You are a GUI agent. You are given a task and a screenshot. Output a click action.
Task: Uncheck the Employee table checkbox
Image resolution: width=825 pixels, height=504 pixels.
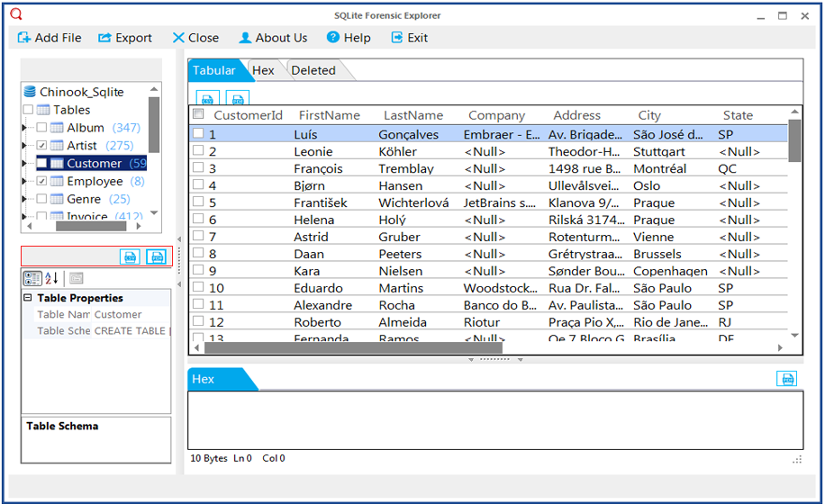[x=41, y=181]
